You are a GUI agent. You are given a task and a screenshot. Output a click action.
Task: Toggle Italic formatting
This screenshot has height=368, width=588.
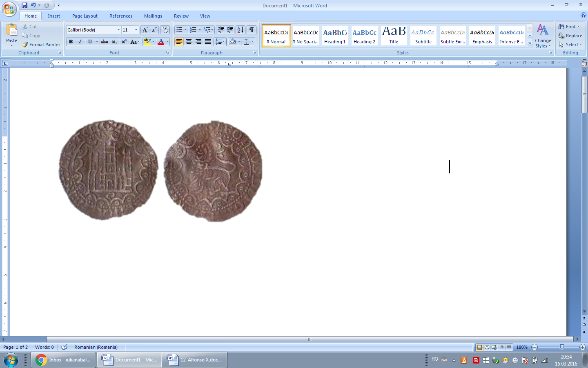[80, 42]
